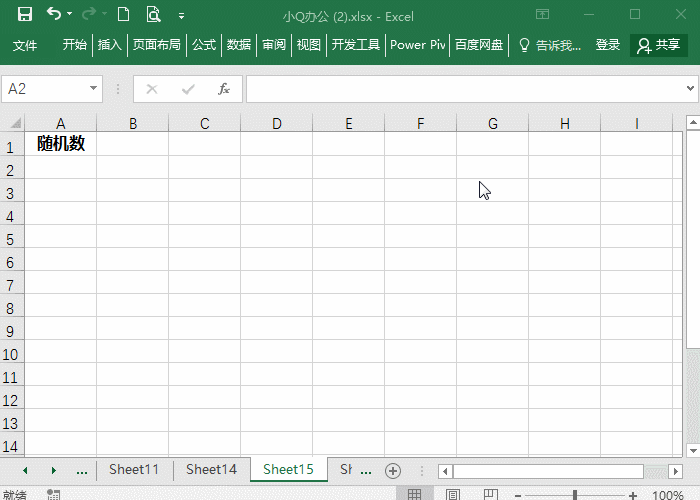
Task: Switch to Sheet11 tab
Action: pos(134,469)
